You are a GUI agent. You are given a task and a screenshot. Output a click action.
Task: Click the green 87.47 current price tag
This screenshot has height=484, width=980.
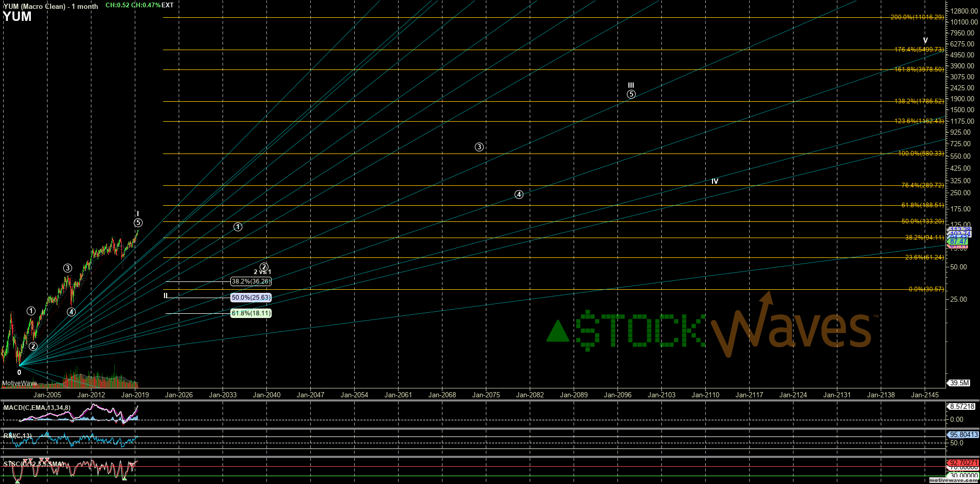[x=959, y=242]
